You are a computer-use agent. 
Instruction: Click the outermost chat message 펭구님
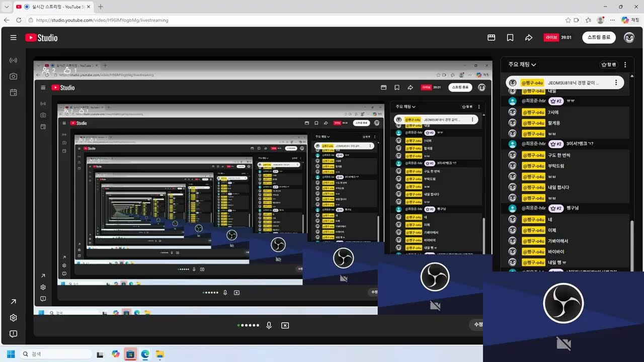pos(573,208)
